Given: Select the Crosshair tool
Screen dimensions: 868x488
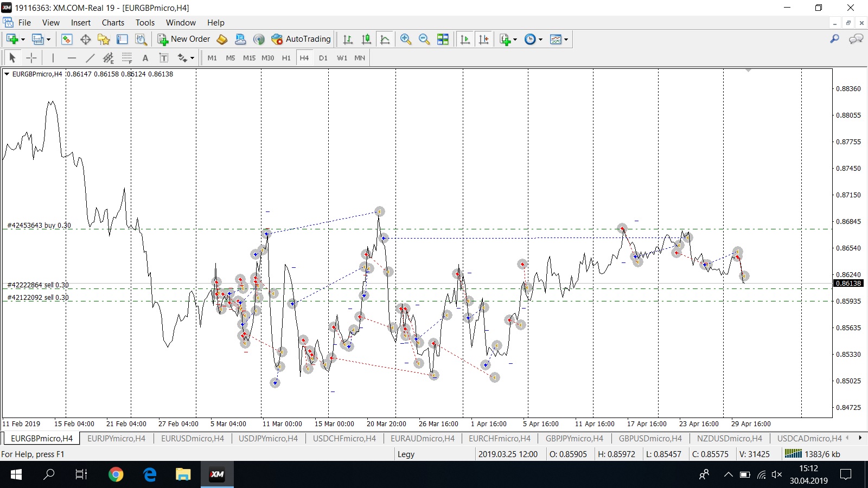Looking at the screenshot, I should pyautogui.click(x=31, y=58).
